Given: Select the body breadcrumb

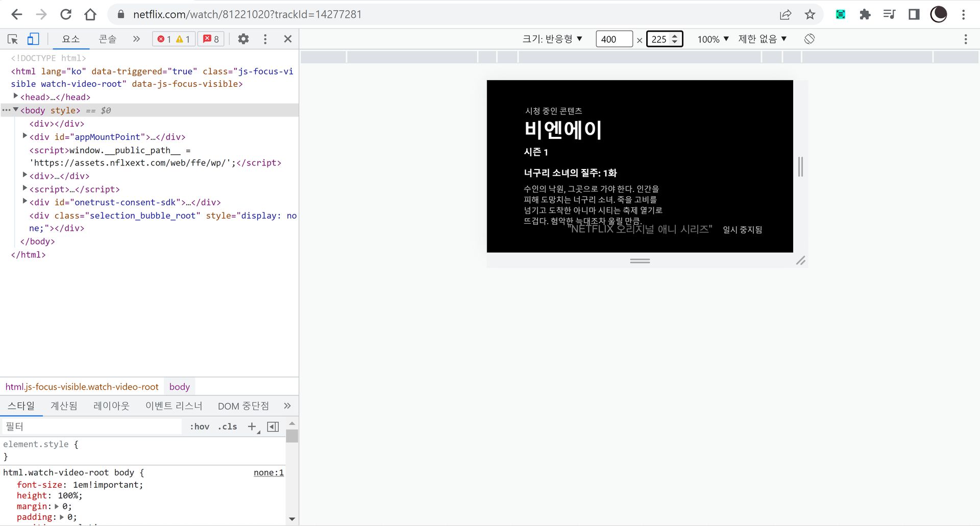Looking at the screenshot, I should pos(179,387).
